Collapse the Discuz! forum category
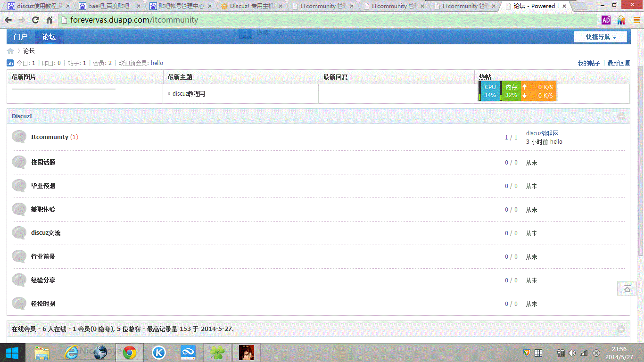The width and height of the screenshot is (644, 362). click(x=621, y=116)
